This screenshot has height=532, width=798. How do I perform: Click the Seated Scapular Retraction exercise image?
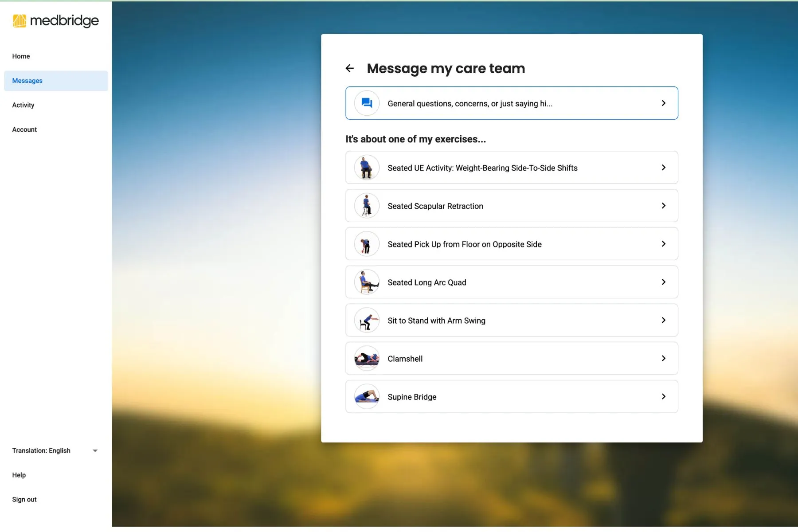367,206
